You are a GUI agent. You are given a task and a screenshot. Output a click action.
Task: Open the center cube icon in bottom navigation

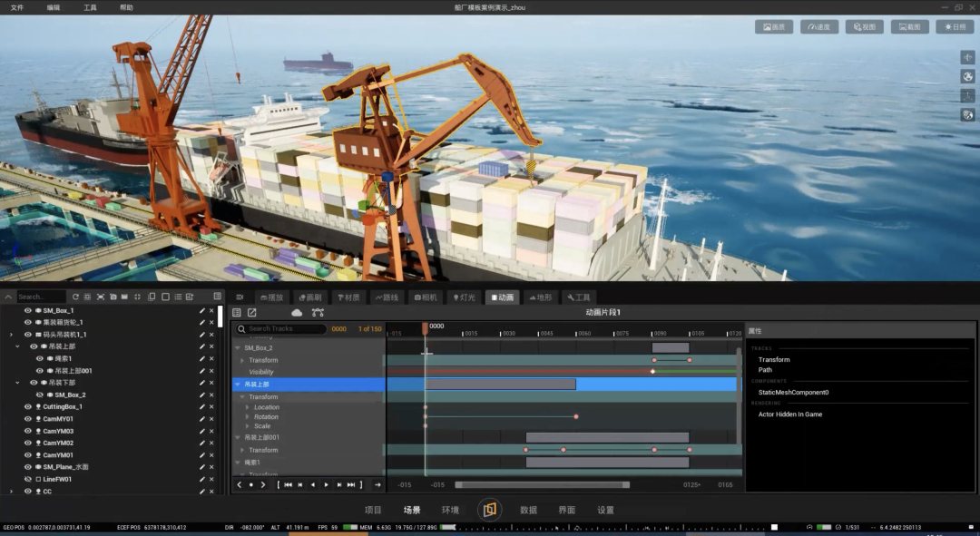tap(489, 510)
